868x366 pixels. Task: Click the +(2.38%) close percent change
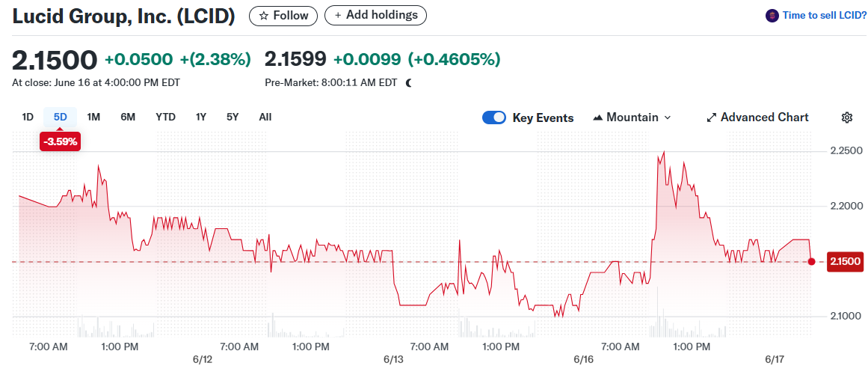[215, 59]
